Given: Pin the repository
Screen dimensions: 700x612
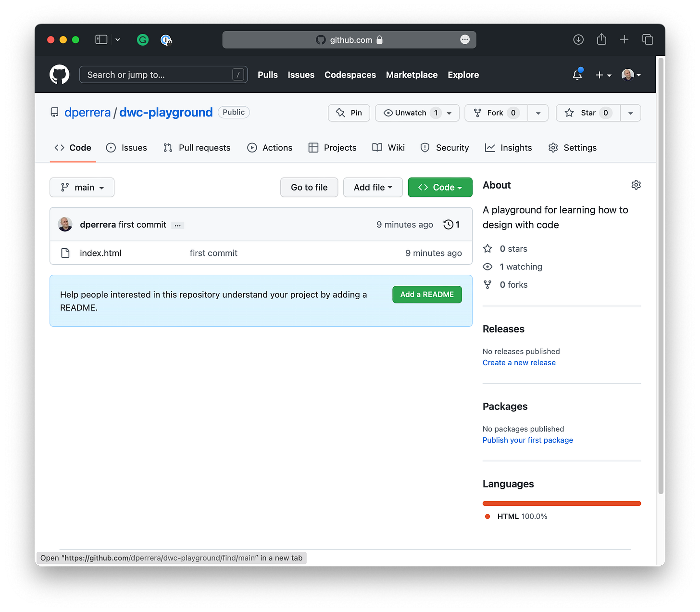Looking at the screenshot, I should pos(349,113).
